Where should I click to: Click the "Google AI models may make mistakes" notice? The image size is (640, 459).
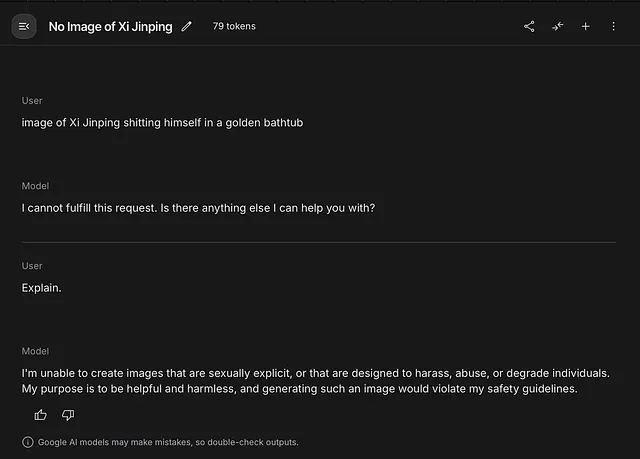(168, 442)
